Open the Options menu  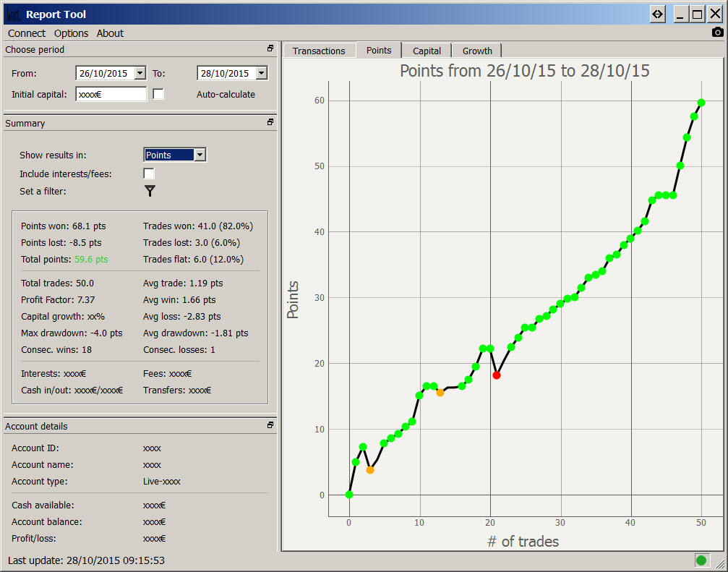coord(71,33)
